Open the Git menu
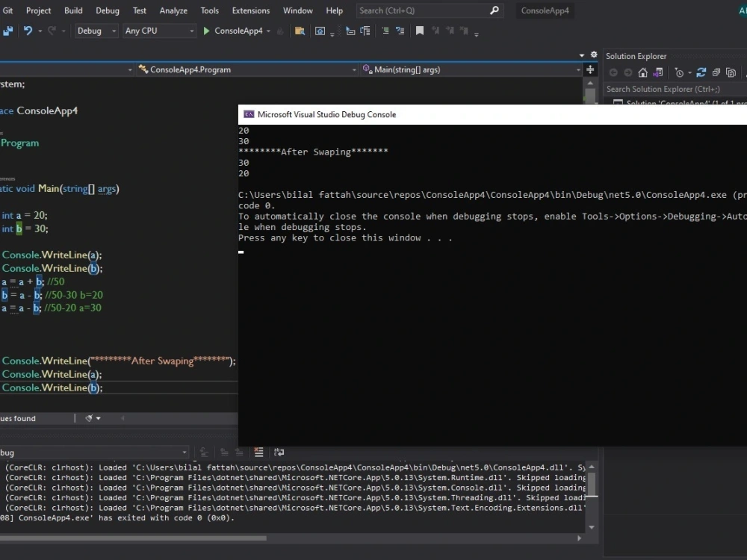Viewport: 747px width, 560px height. 7,10
